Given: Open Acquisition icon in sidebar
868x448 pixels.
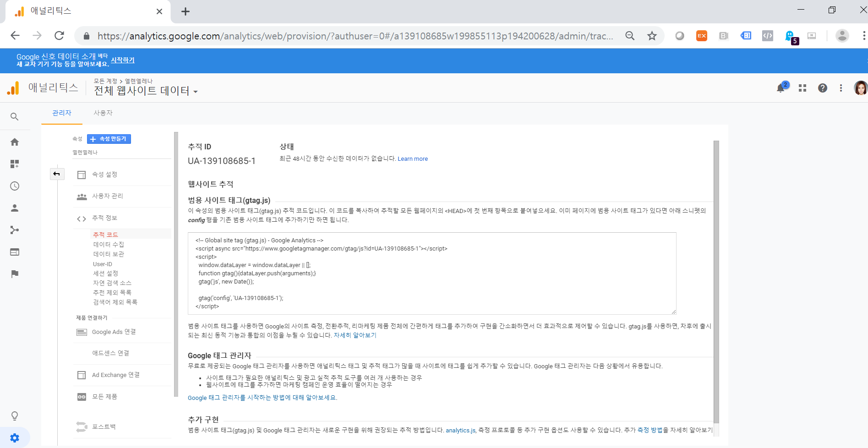Looking at the screenshot, I should pos(15,230).
